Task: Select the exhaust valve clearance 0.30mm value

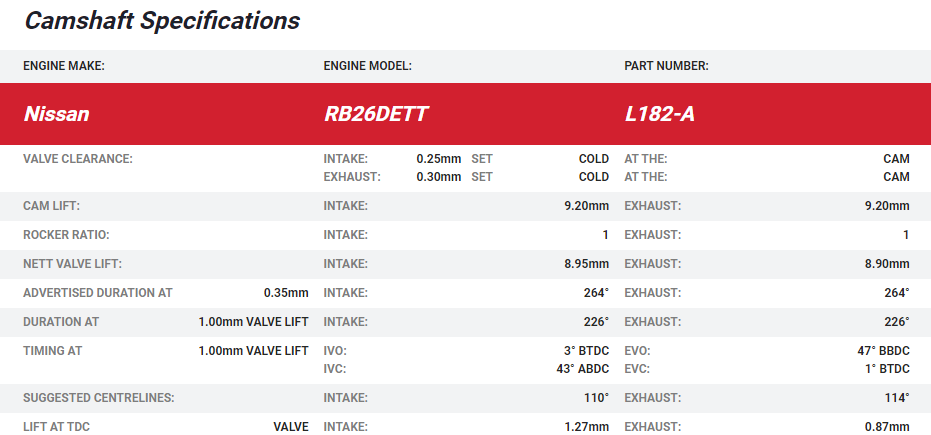Action: (438, 177)
